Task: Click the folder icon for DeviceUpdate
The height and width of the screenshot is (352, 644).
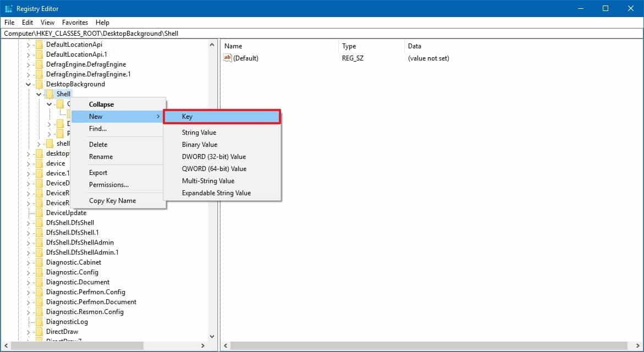Action: (x=40, y=213)
